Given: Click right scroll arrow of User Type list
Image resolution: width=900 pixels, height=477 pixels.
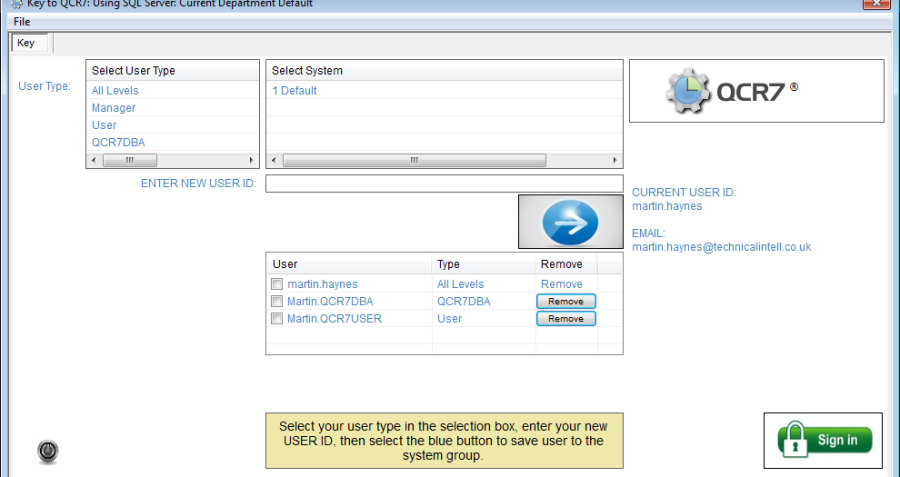Looking at the screenshot, I should (x=252, y=161).
